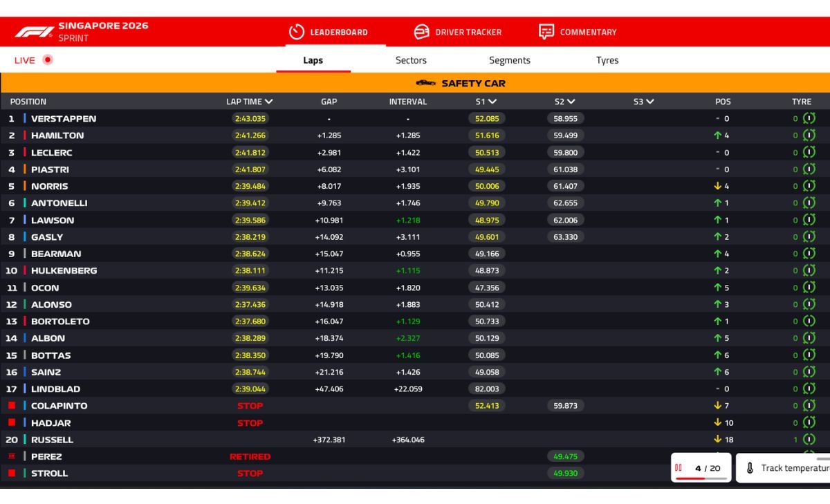
Task: Click the F1 logo in header
Action: (34, 32)
